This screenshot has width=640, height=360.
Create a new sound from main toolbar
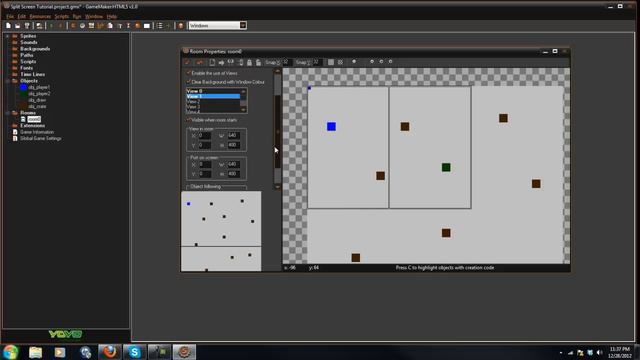pos(82,26)
